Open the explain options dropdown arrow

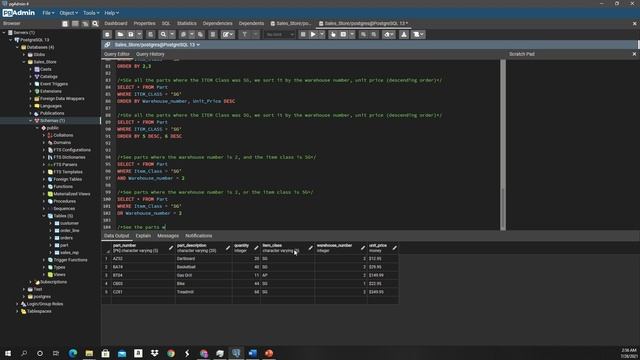tap(352, 35)
